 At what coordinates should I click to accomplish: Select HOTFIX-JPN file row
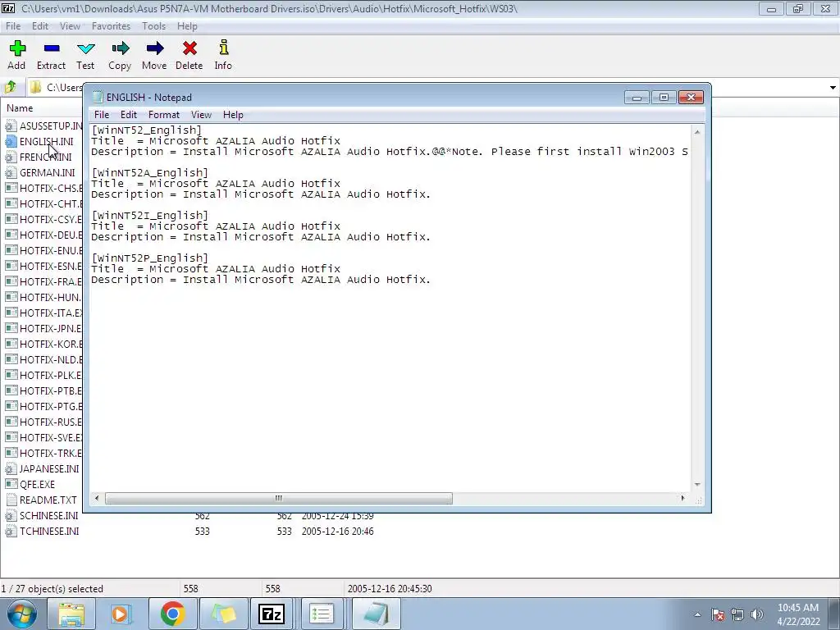point(43,328)
